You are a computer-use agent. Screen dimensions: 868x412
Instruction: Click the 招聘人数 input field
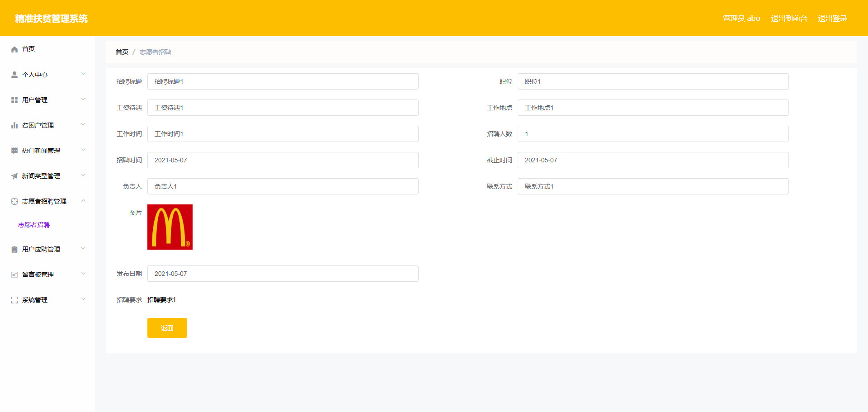click(x=653, y=134)
